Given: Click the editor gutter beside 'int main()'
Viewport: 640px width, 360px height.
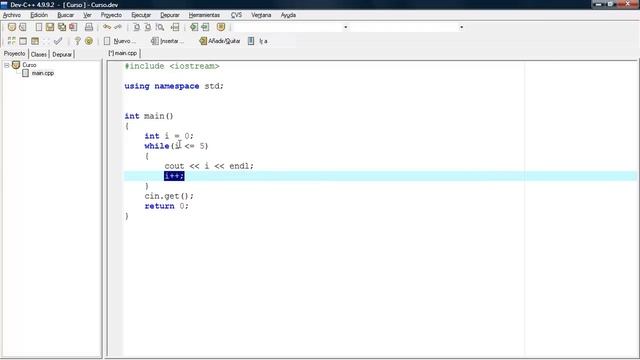Looking at the screenshot, I should pyautogui.click(x=116, y=116).
